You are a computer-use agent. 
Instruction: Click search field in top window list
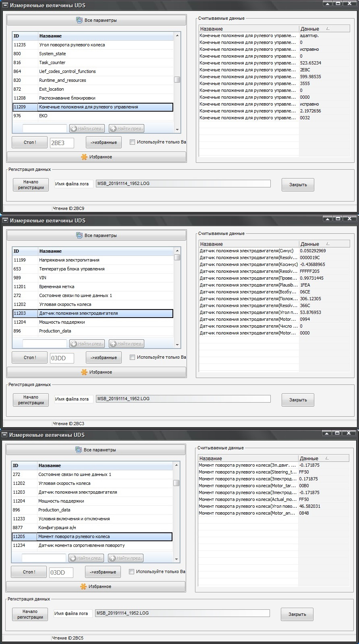pyautogui.click(x=45, y=129)
